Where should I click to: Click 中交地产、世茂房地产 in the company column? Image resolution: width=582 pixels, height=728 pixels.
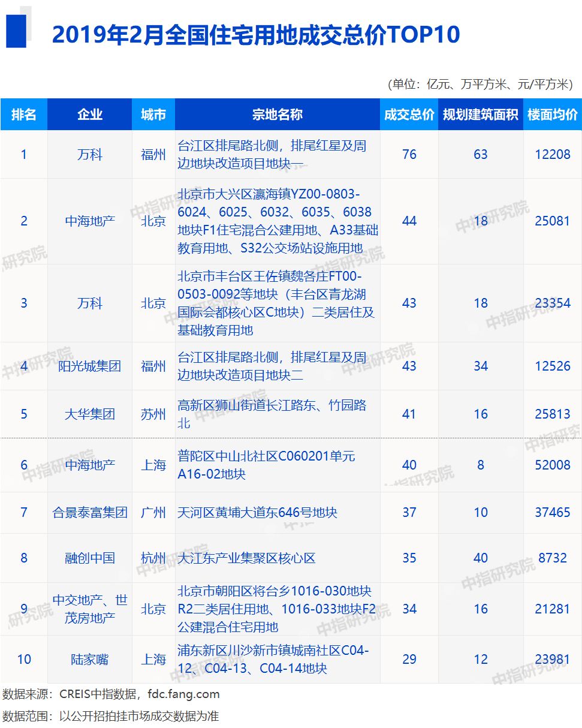(x=90, y=609)
